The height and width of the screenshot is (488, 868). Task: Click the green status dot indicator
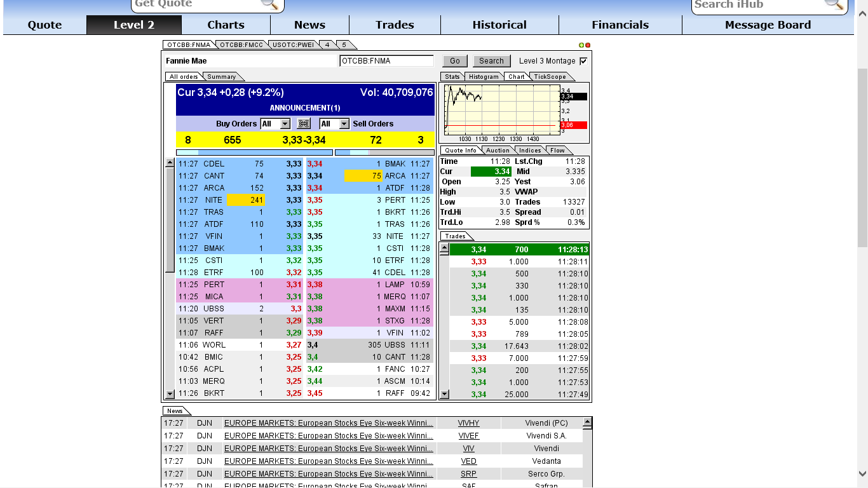[582, 44]
